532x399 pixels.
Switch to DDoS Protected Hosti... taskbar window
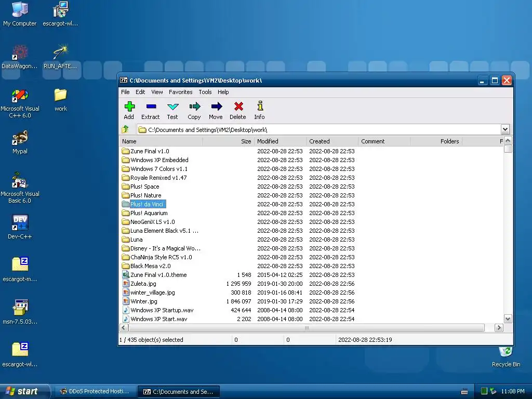(x=95, y=391)
